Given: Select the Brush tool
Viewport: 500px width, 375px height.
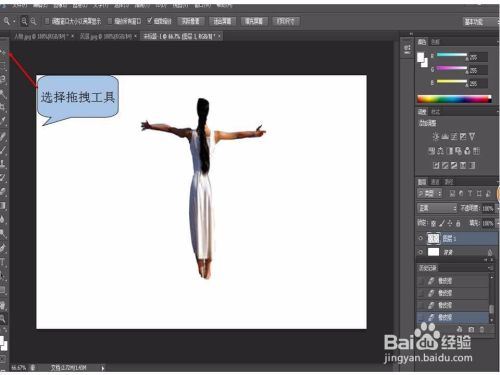Looking at the screenshot, I should tap(3, 149).
